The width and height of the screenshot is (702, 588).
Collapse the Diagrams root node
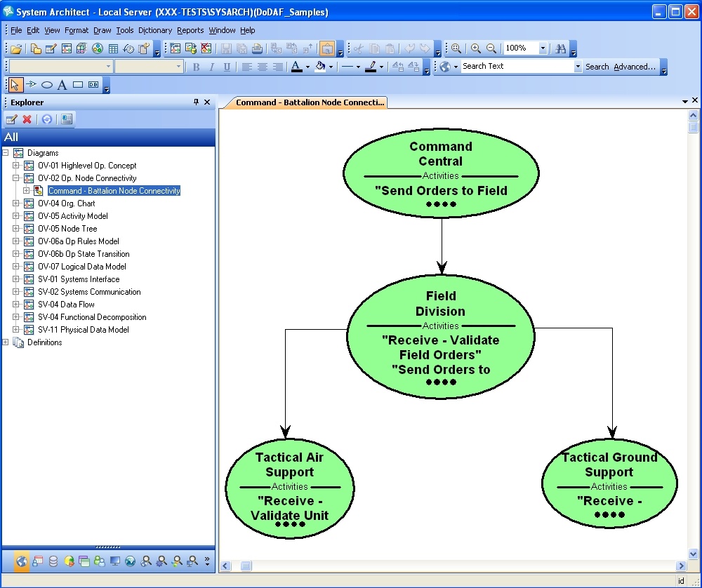pos(6,152)
